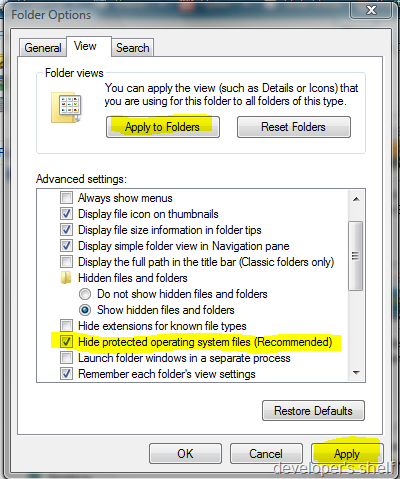Click Restore Defaults button
This screenshot has width=400, height=479.
(x=313, y=411)
